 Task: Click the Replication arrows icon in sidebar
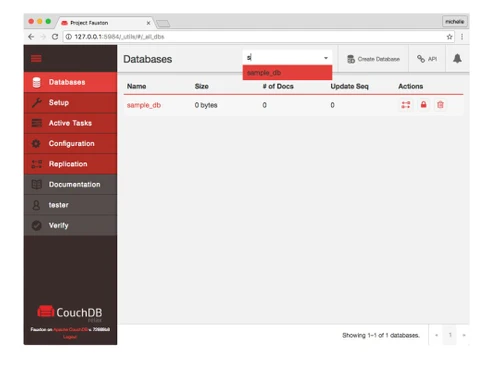point(36,164)
